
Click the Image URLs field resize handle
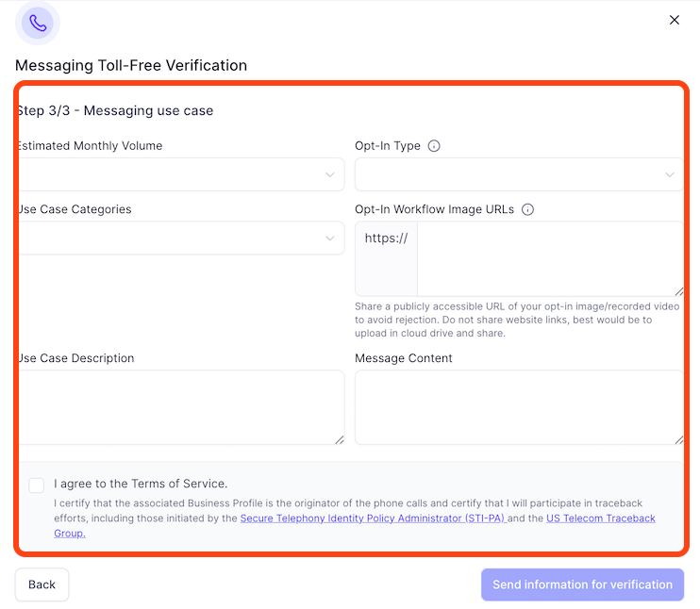[678, 291]
